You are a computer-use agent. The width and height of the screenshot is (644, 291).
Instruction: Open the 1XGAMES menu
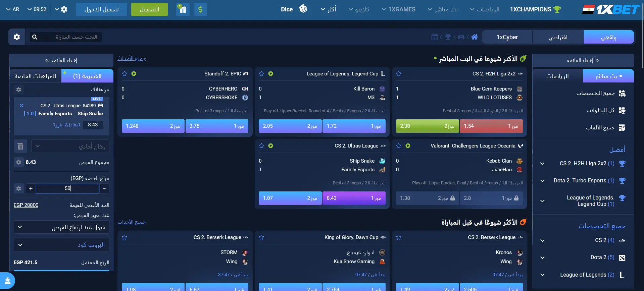click(x=398, y=9)
